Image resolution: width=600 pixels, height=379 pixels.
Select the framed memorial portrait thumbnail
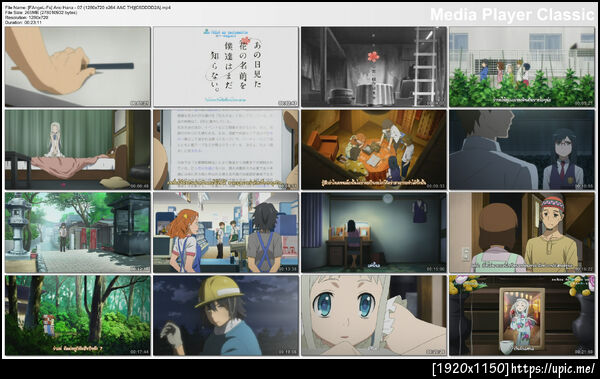pos(522,315)
